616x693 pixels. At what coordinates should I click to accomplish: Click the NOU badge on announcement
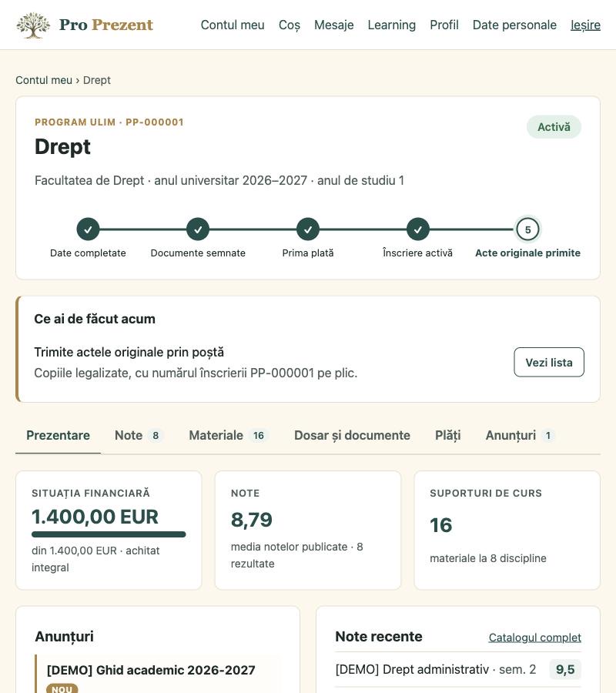click(x=62, y=688)
